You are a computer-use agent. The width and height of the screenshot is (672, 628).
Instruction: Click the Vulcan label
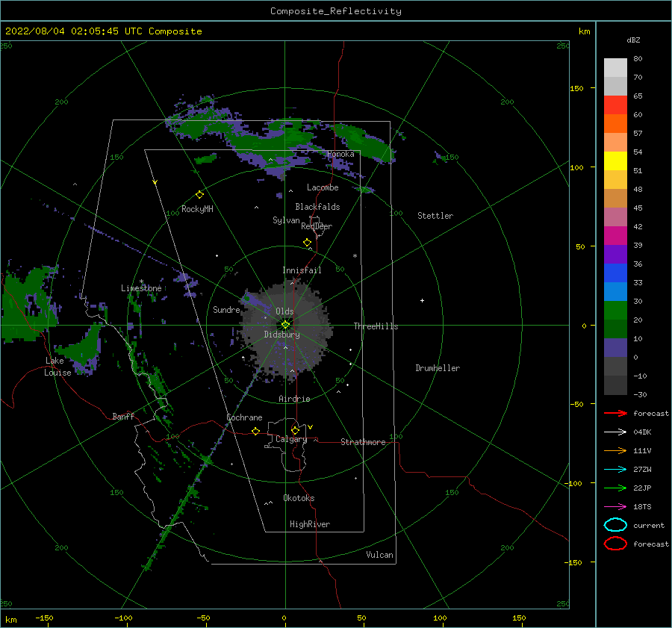379,555
